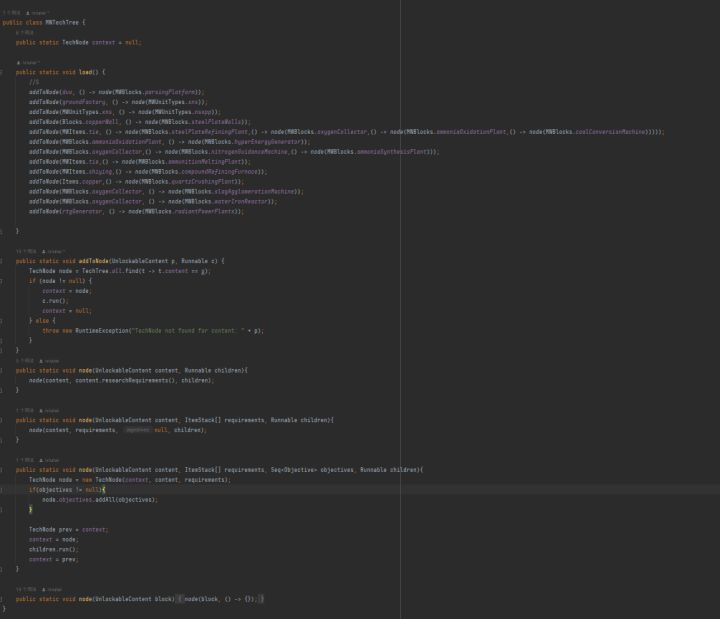Collapse the addToNode method fold marker

[3, 261]
